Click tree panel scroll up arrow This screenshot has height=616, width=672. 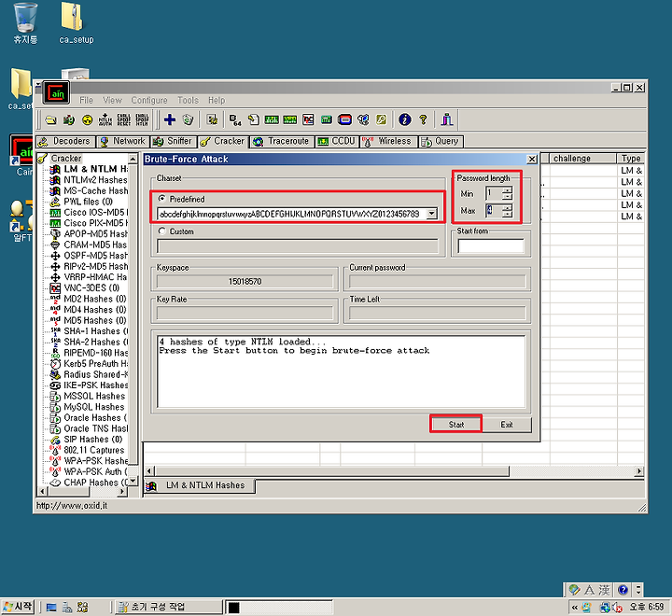click(x=133, y=159)
